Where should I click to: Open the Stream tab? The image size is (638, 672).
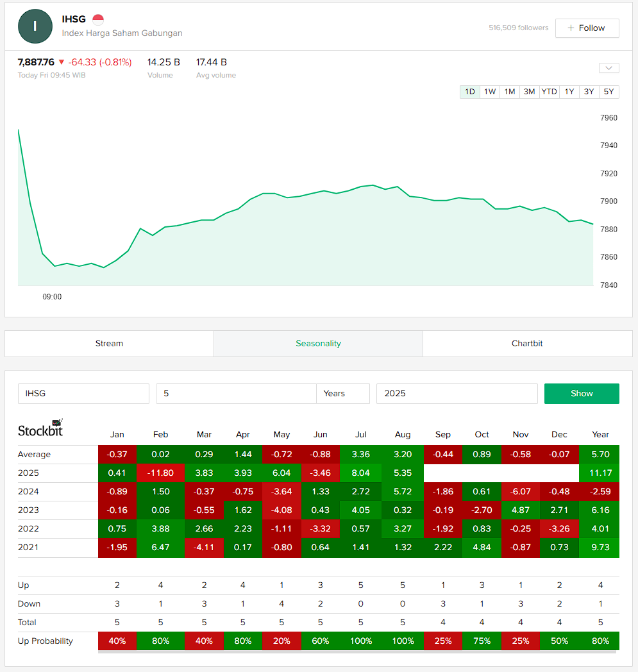pos(109,344)
